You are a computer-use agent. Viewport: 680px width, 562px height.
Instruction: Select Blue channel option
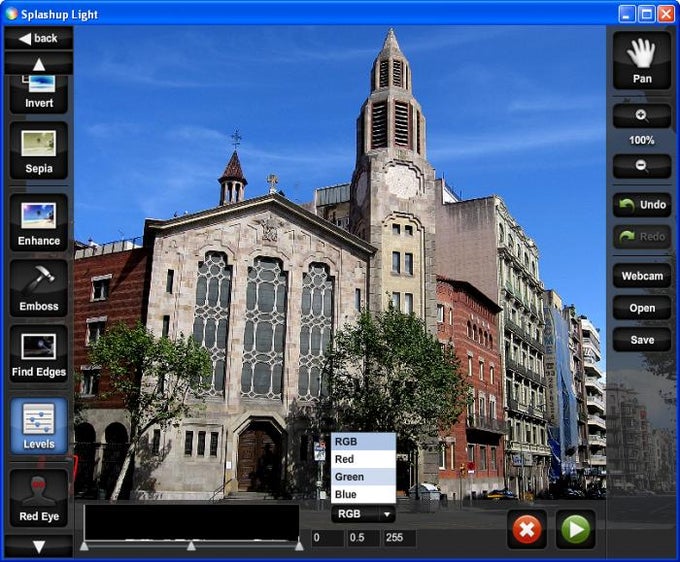click(x=363, y=494)
